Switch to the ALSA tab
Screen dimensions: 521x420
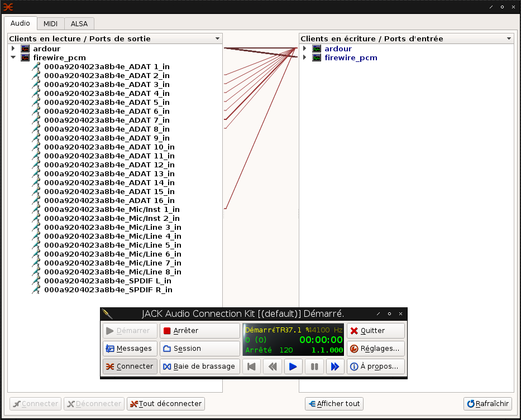[79, 23]
